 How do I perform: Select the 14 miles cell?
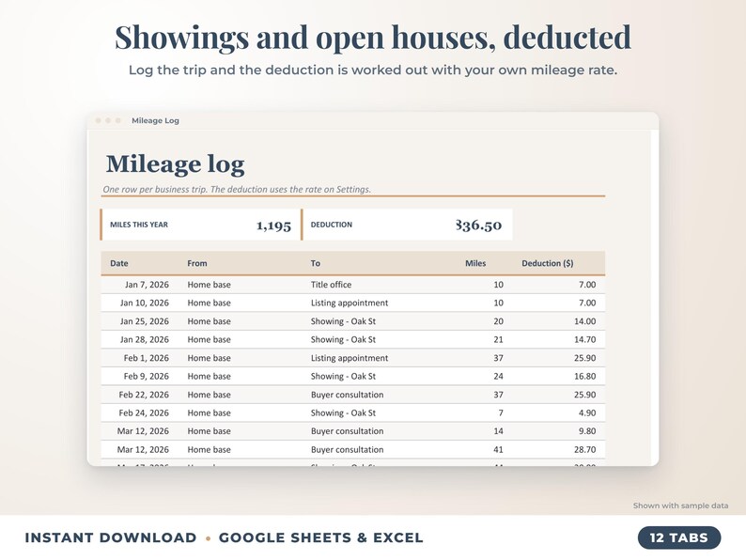click(x=498, y=431)
